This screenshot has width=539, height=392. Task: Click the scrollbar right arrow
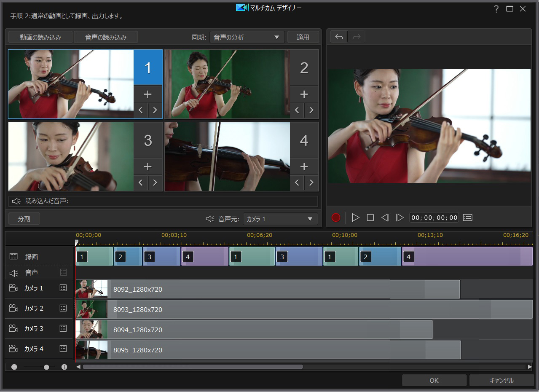[530, 367]
